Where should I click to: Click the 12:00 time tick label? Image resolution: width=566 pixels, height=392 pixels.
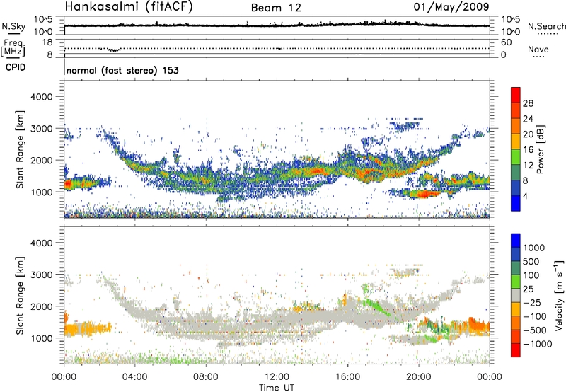click(x=277, y=377)
